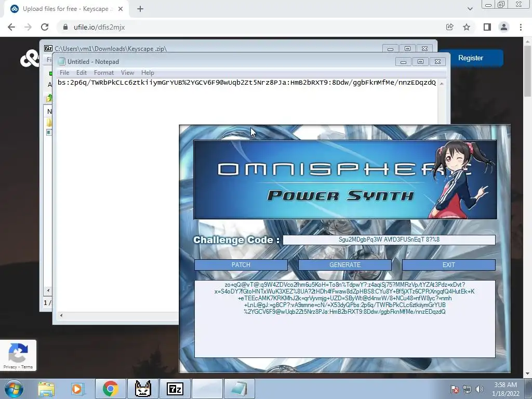Click the EXIT button in keygen
Viewport: 532px width, 399px height.
tap(448, 265)
